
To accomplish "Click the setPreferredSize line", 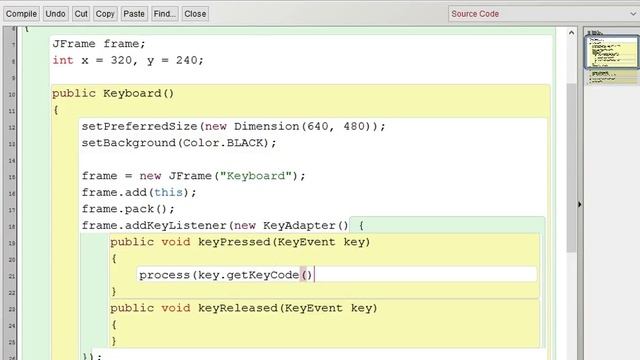I will click(x=233, y=127).
